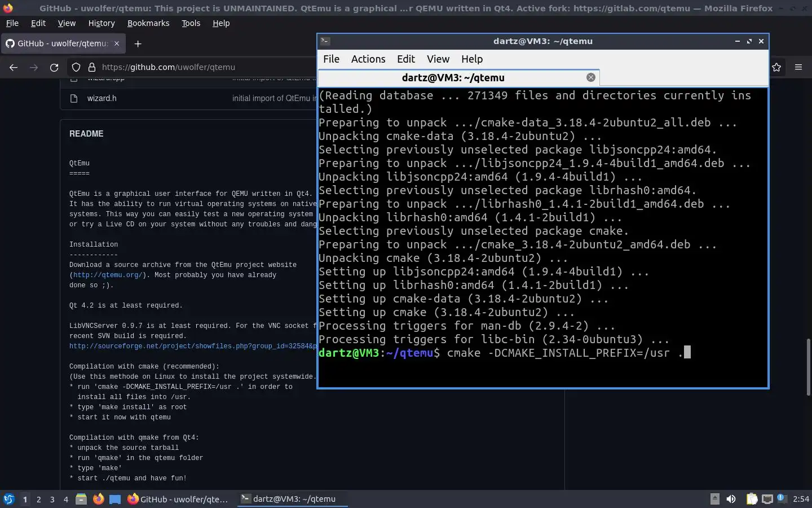Open terminal Edit menu
812x508 pixels.
(x=406, y=59)
